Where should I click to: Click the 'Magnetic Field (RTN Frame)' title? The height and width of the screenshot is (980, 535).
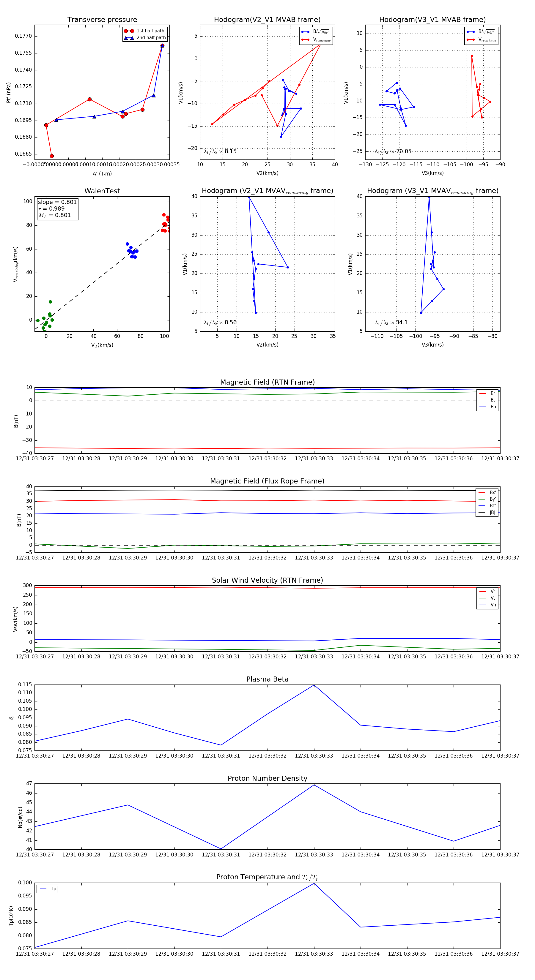[267, 382]
